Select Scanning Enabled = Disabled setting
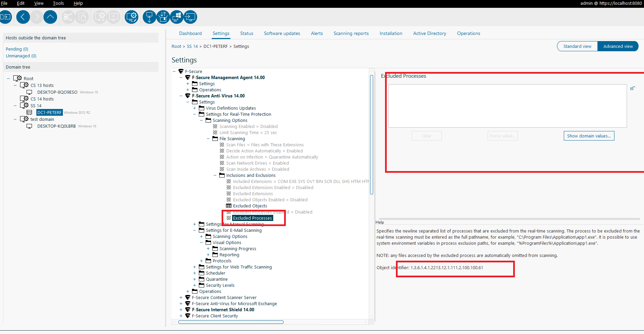 coord(248,126)
